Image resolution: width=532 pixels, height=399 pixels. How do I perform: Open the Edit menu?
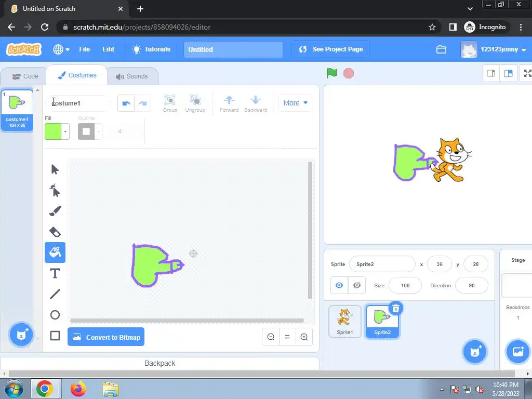pos(108,49)
